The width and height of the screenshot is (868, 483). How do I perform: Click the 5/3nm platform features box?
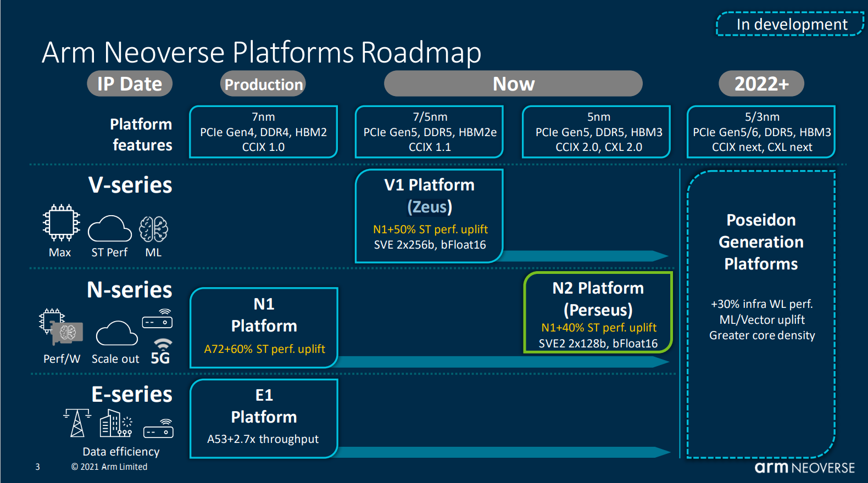(761, 132)
